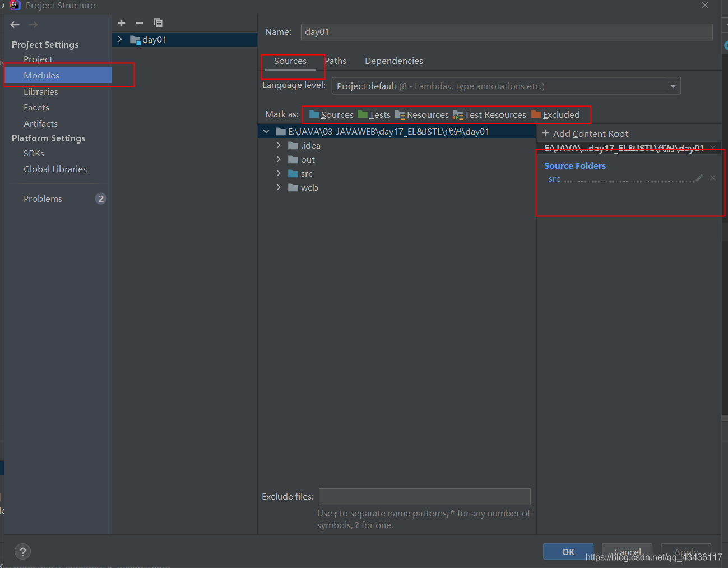Click the module Name input field
Screen dimensions: 728x568
click(507, 32)
